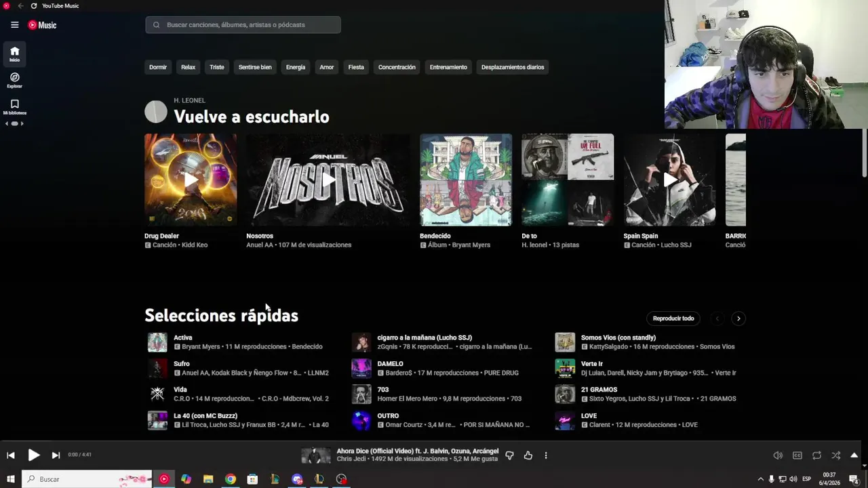The width and height of the screenshot is (868, 488).
Task: Play the Drug Dealer song card
Action: click(191, 180)
